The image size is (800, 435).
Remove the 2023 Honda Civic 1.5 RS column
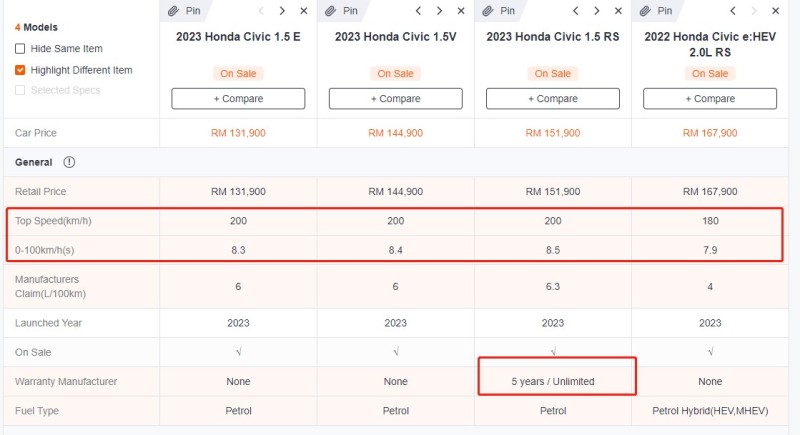(618, 11)
